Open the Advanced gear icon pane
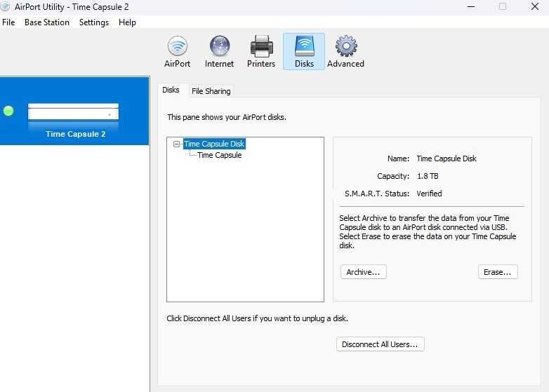 [346, 51]
